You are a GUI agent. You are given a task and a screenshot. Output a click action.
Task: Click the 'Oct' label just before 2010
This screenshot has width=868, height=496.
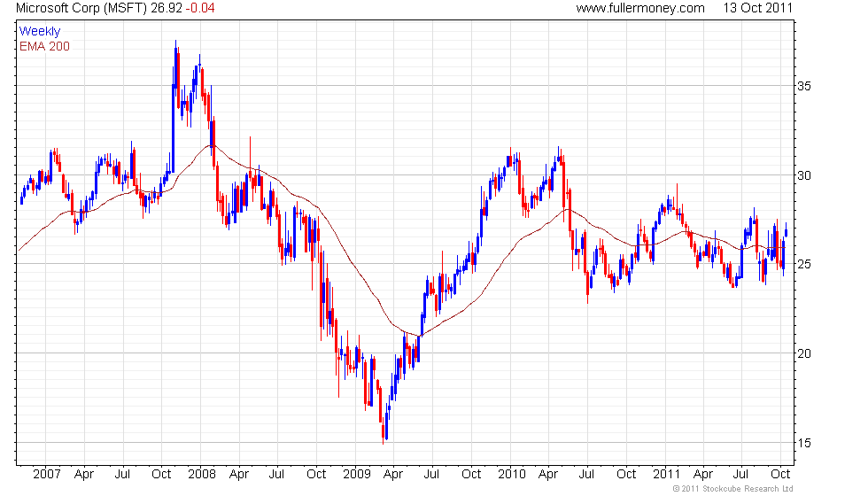click(x=471, y=475)
